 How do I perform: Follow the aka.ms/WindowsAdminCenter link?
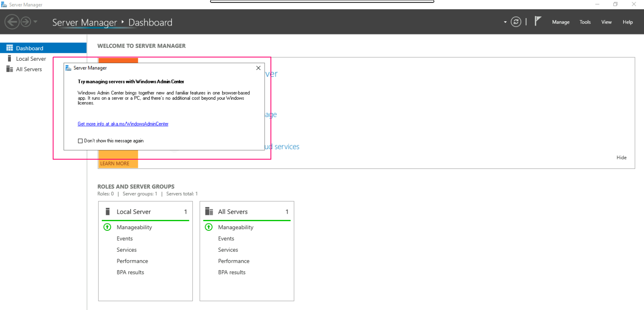(x=122, y=124)
